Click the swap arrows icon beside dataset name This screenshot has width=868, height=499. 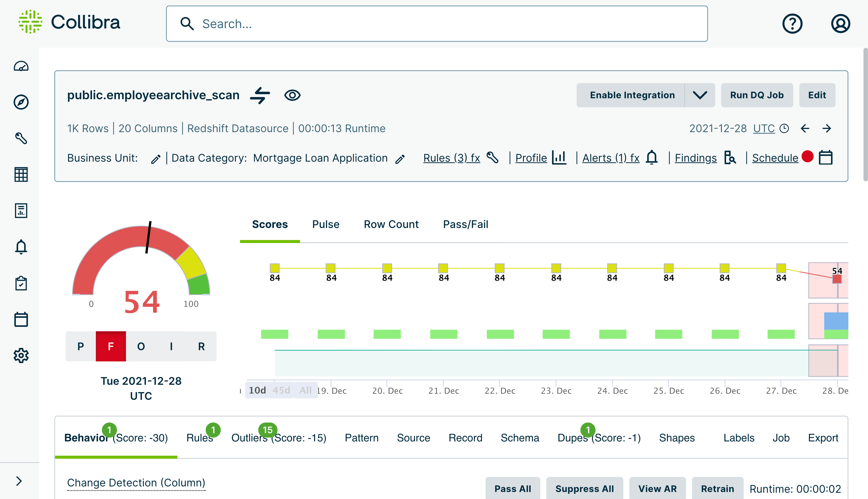click(260, 95)
